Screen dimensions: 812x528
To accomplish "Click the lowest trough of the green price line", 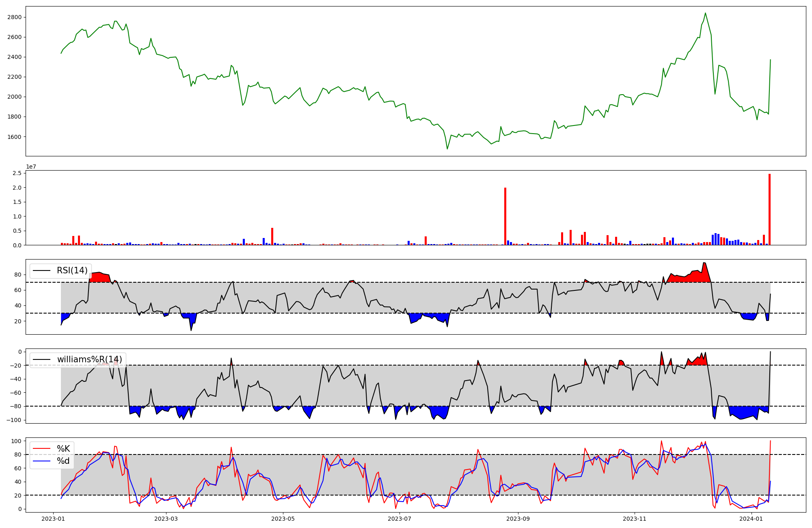I will click(447, 149).
